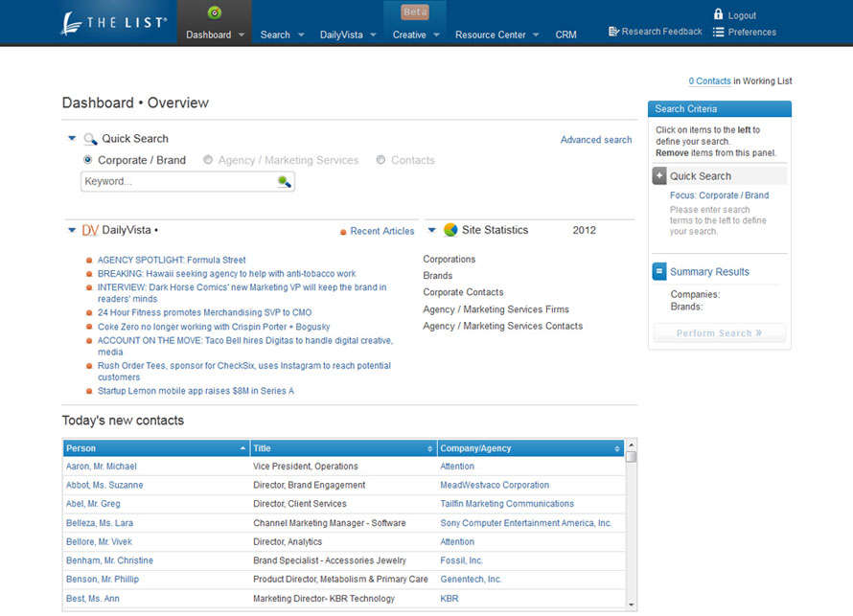
Task: Open Genentech, Inc. company link
Action: pos(471,580)
